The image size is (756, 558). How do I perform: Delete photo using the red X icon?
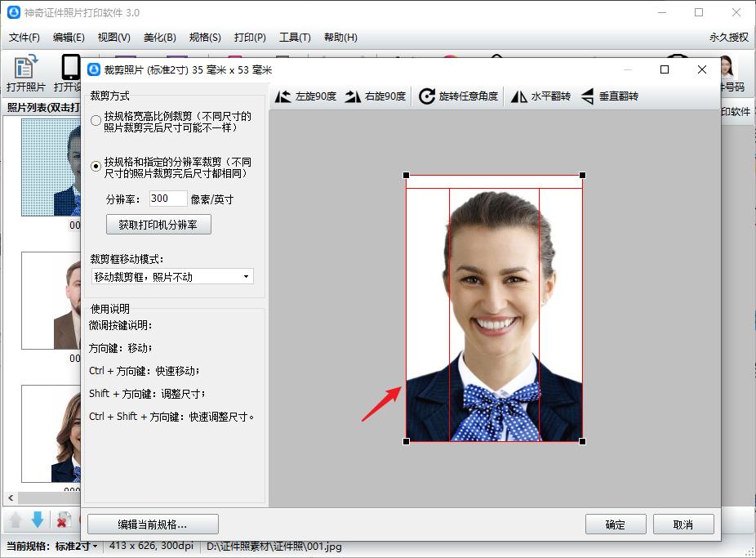click(62, 520)
